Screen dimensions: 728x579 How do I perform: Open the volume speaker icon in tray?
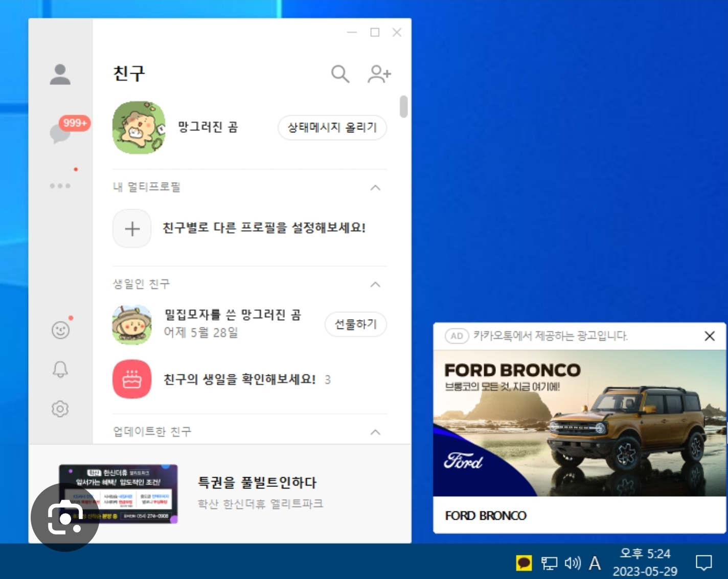tap(573, 563)
